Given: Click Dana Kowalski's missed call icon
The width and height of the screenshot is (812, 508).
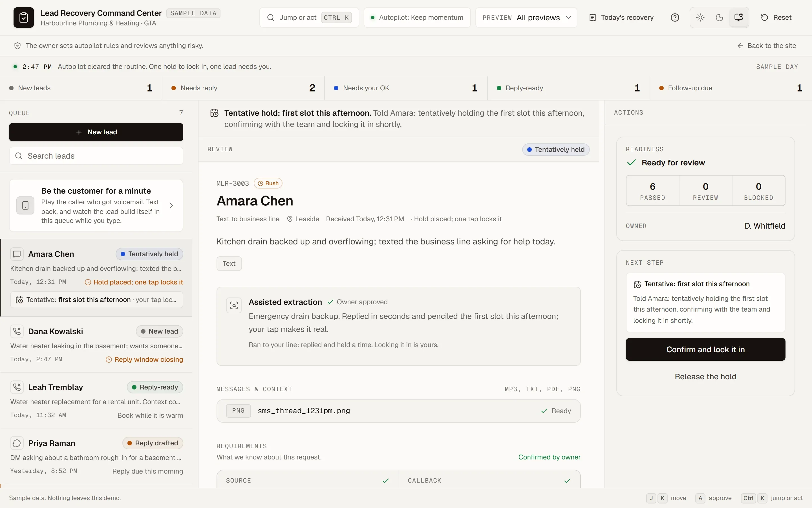Looking at the screenshot, I should [17, 331].
